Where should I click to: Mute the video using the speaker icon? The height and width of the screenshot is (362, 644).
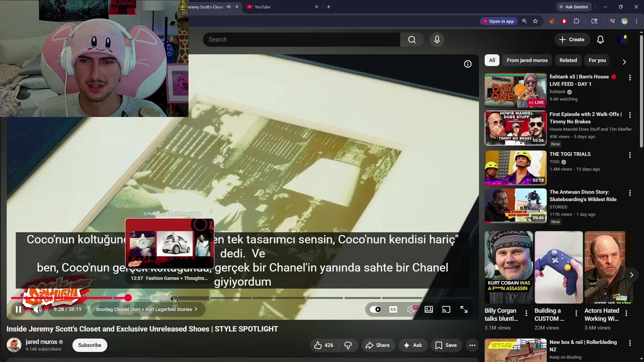(x=38, y=309)
